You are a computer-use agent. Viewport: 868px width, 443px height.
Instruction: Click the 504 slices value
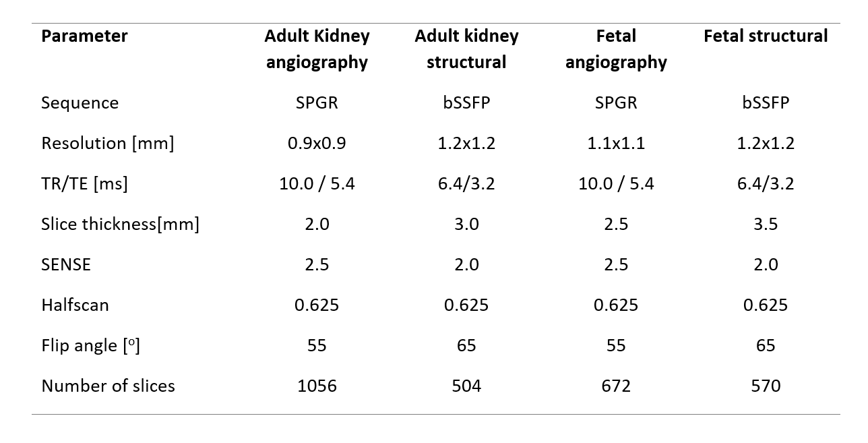tap(466, 386)
